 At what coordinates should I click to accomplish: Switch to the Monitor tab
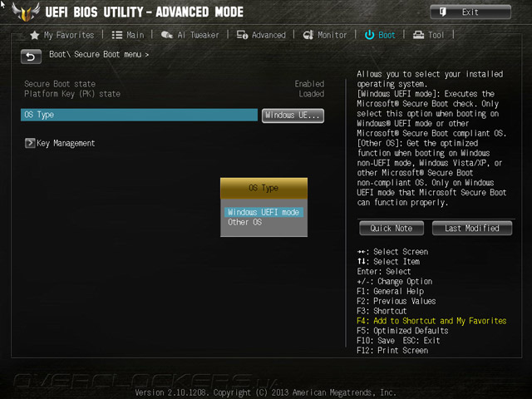(x=325, y=35)
